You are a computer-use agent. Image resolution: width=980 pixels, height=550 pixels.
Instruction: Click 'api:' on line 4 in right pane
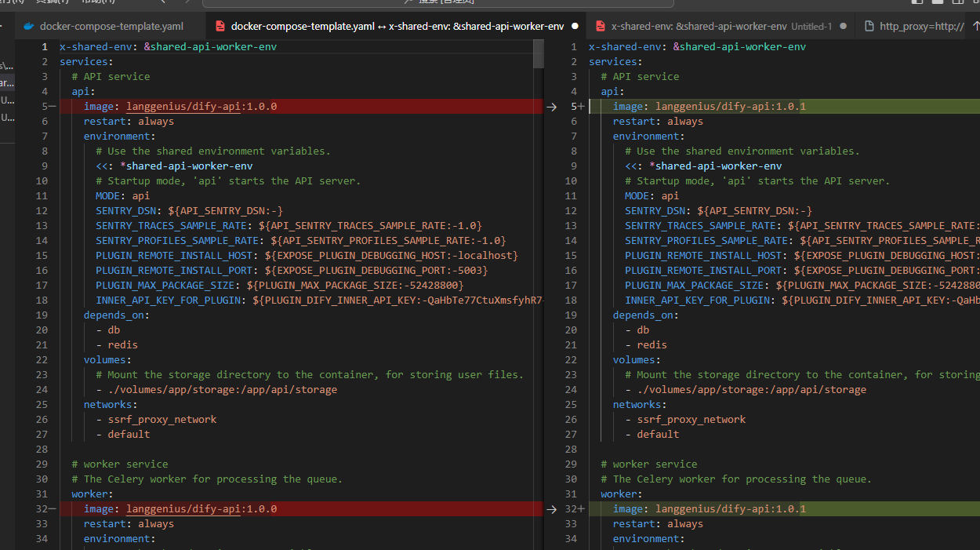(x=613, y=91)
